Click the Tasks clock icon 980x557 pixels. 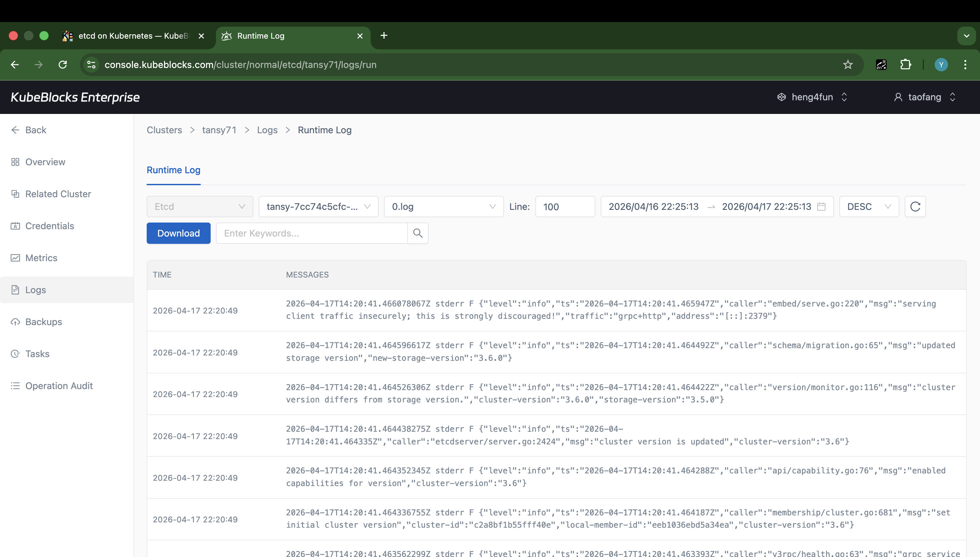click(15, 354)
